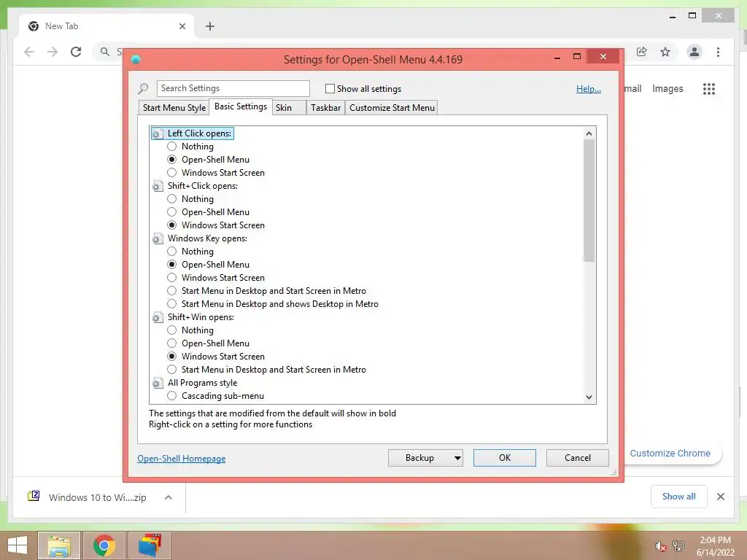Switch to the Basic Settings tab

pos(241,106)
